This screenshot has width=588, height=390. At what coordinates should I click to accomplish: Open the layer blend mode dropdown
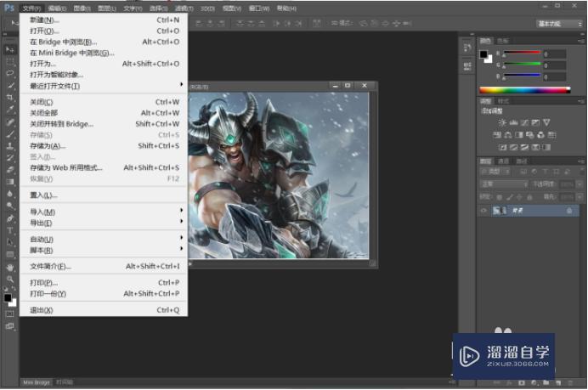point(501,184)
